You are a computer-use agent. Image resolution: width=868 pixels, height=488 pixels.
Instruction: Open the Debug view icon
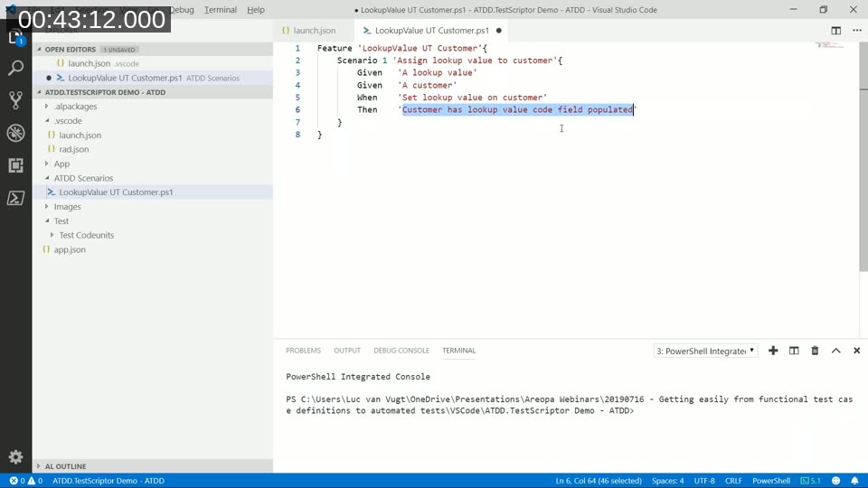15,133
